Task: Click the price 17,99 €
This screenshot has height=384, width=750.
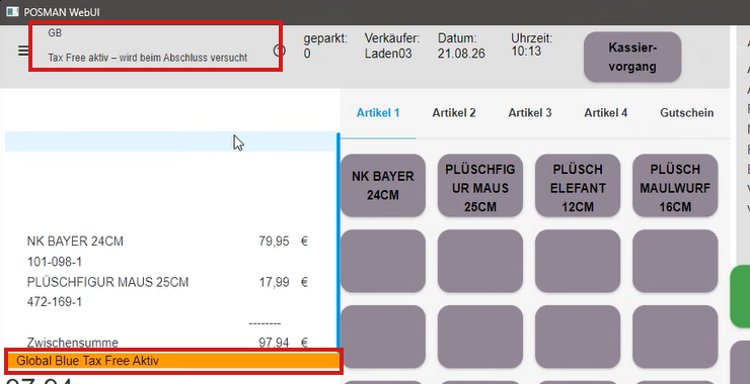Action: point(283,282)
